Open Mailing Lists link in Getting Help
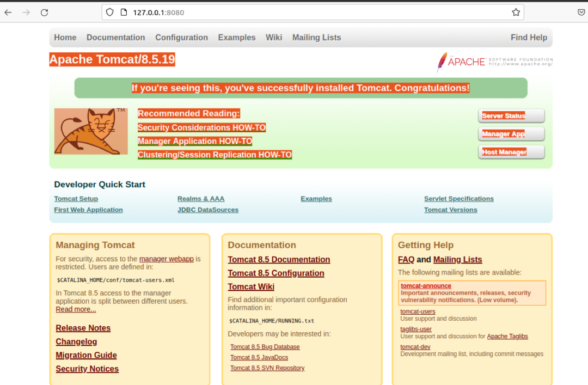The image size is (588, 385). pos(457,260)
